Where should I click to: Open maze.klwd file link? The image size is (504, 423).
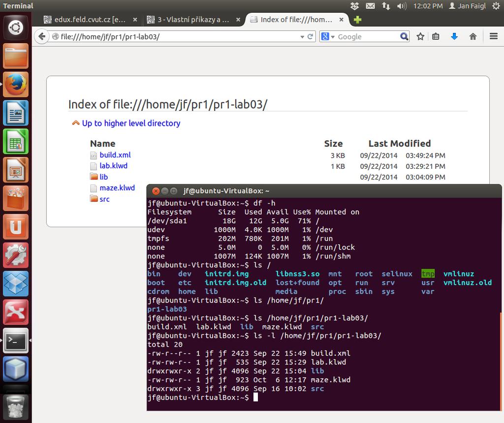117,188
